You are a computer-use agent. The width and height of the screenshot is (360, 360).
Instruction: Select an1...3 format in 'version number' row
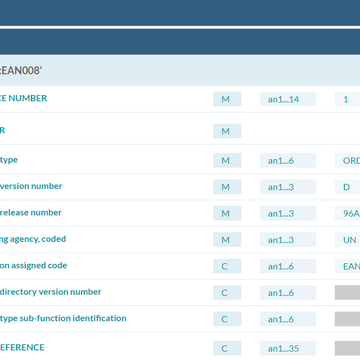288,187
